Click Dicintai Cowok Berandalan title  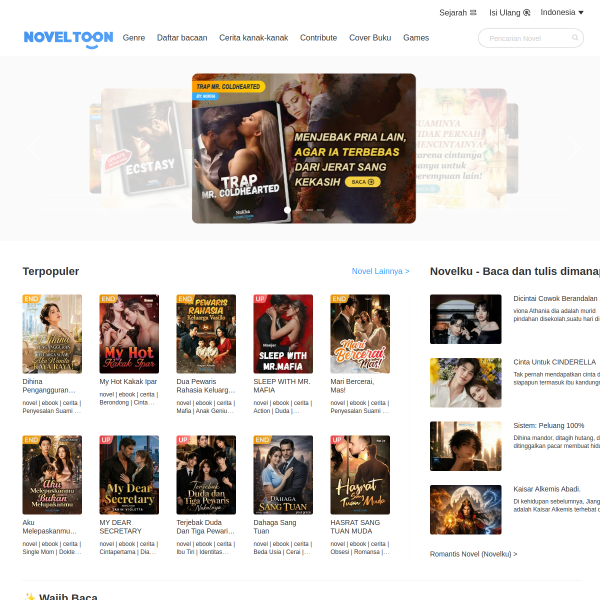pyautogui.click(x=555, y=298)
